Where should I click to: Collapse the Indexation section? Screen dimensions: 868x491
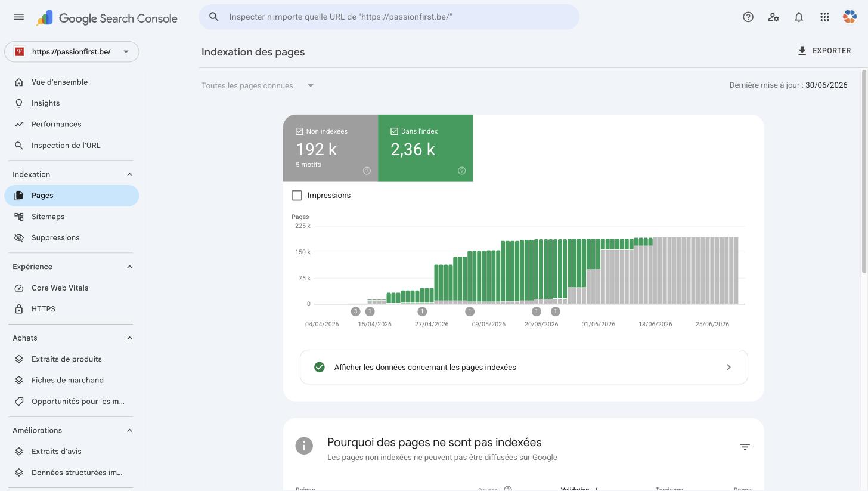[x=129, y=175]
